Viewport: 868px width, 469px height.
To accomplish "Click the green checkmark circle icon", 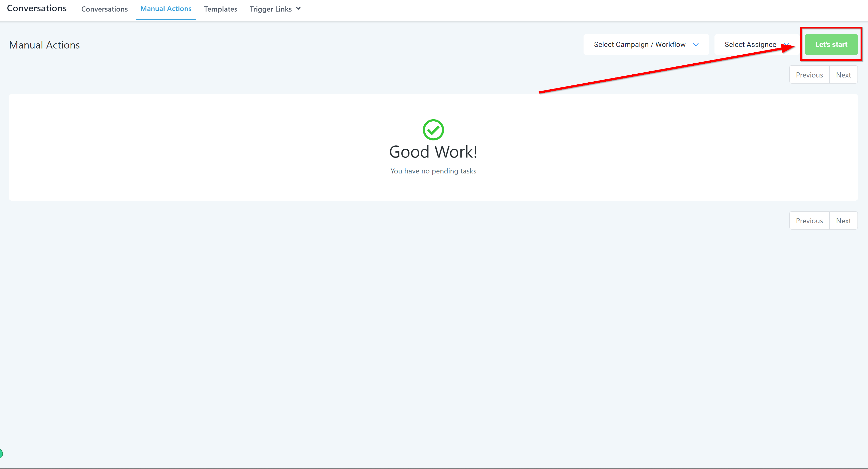I will click(x=433, y=130).
